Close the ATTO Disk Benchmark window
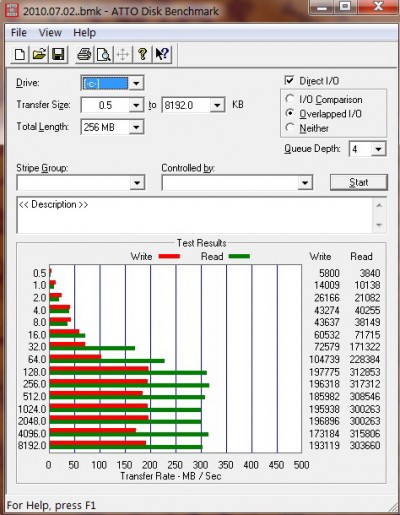 pyautogui.click(x=378, y=7)
